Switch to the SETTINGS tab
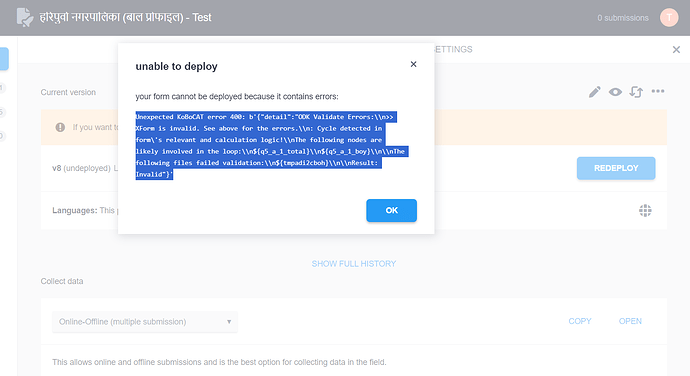This screenshot has width=690, height=376. [x=453, y=49]
